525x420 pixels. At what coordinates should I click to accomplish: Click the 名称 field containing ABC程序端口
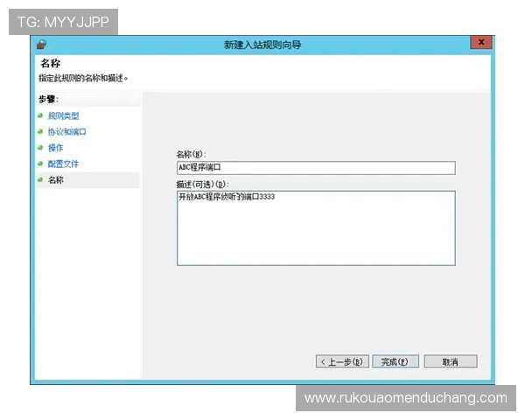315,168
